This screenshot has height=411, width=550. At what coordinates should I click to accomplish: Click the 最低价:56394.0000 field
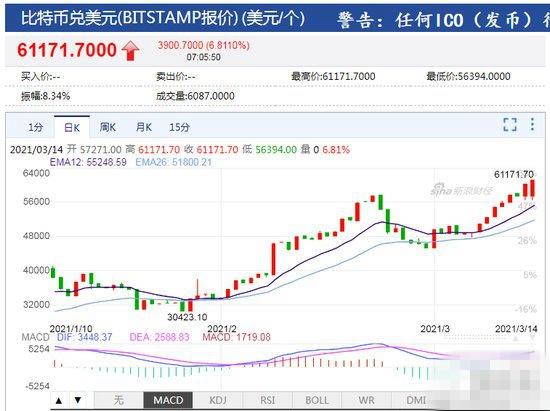click(x=468, y=76)
